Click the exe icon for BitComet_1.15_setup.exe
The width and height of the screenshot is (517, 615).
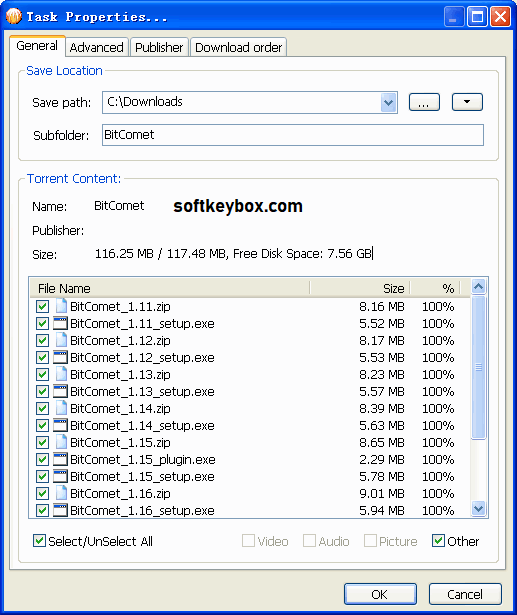60,476
